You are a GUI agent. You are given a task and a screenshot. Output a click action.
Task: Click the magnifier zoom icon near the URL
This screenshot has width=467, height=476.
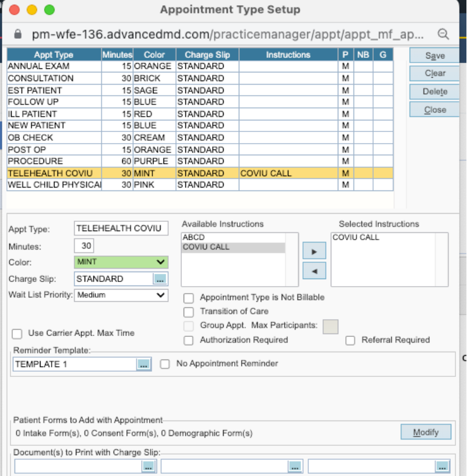coord(444,34)
